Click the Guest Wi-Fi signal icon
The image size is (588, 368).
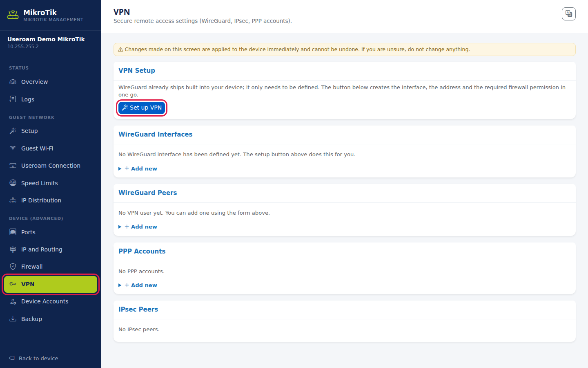[x=13, y=148]
